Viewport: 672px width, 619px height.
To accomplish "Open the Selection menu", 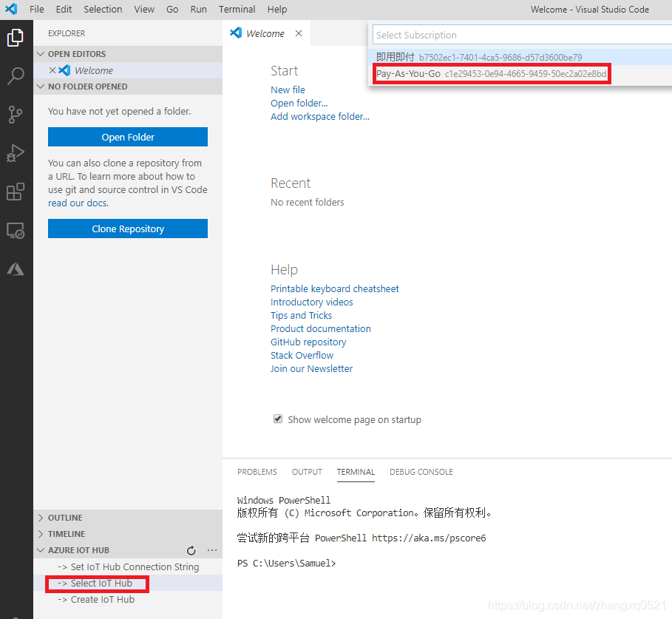I will (103, 10).
